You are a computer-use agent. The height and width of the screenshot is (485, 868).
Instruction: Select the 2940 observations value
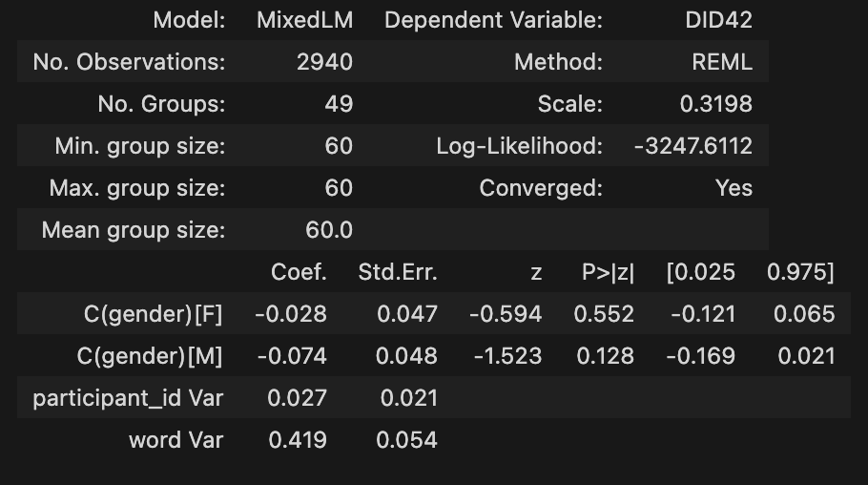point(324,62)
